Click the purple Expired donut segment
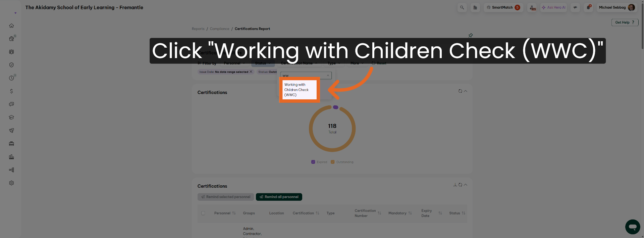 (x=335, y=107)
